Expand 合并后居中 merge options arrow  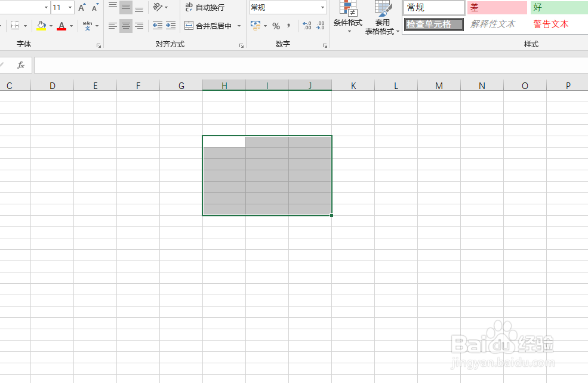coord(239,26)
